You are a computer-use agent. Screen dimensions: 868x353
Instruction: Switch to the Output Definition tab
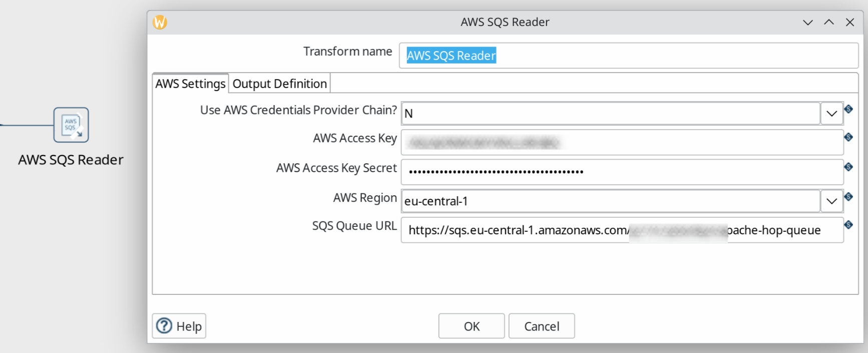[x=279, y=84]
